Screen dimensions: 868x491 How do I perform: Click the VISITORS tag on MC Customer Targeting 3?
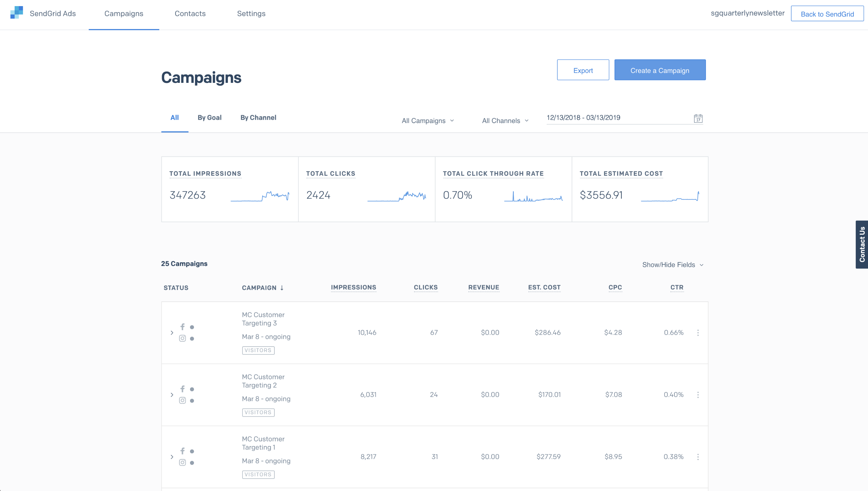coord(258,350)
